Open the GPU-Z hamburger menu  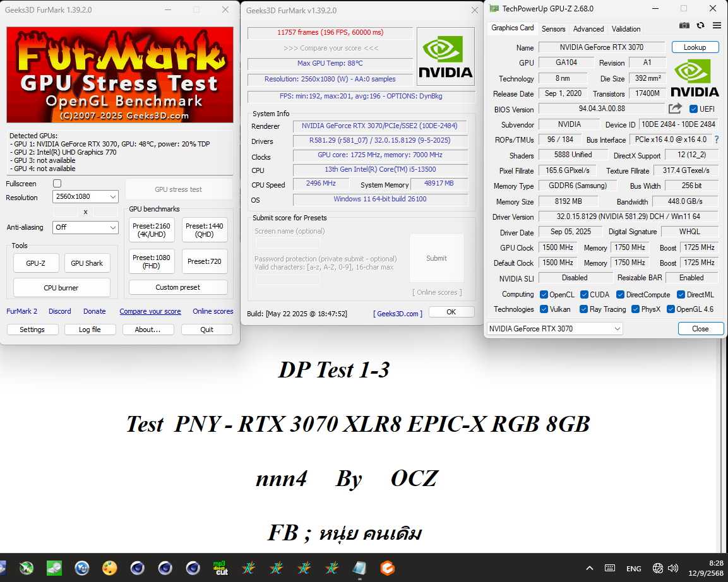(x=717, y=25)
